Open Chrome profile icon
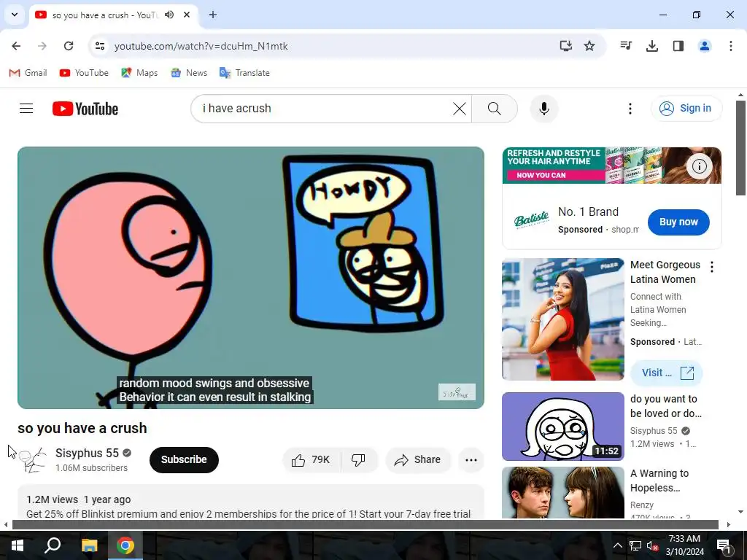The width and height of the screenshot is (747, 560). click(x=704, y=46)
